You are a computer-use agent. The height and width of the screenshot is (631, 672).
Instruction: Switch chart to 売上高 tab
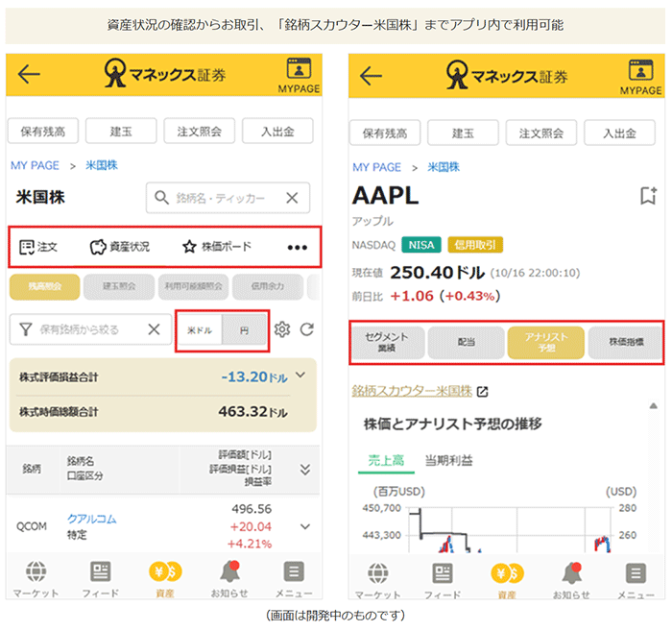pyautogui.click(x=386, y=461)
